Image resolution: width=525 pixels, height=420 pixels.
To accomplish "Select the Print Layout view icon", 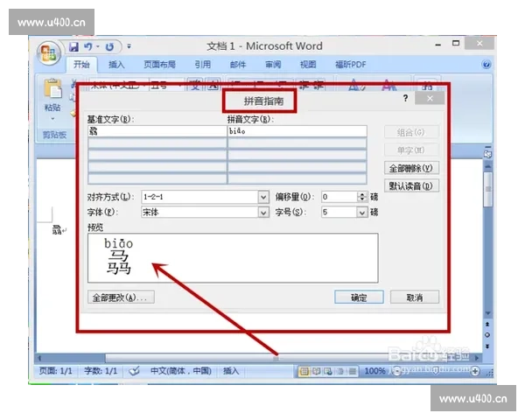I will click(x=304, y=371).
